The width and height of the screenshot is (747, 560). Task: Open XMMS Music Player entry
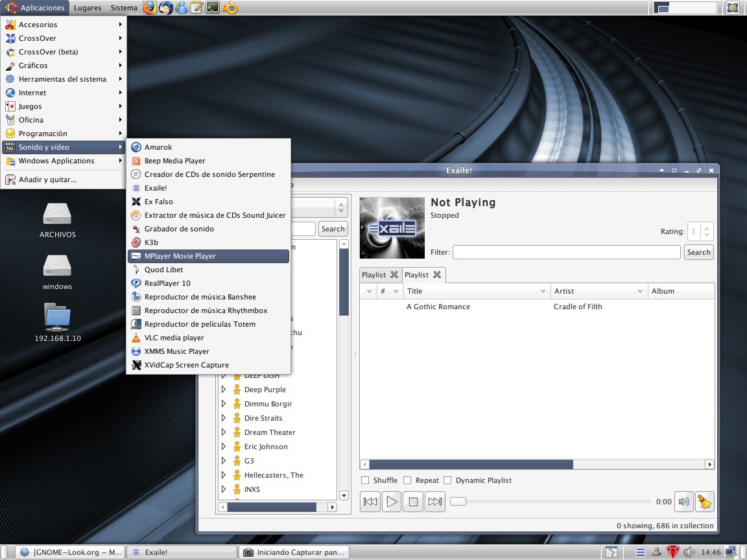coord(208,351)
